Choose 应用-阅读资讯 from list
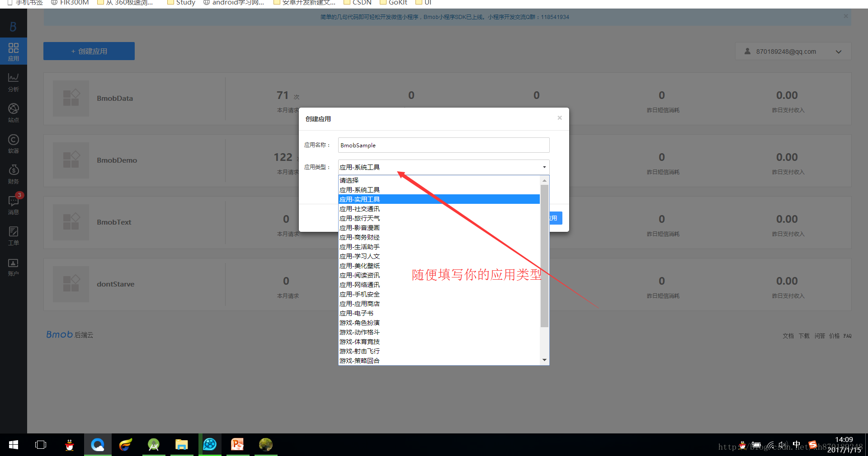868x456 pixels. pyautogui.click(x=439, y=275)
